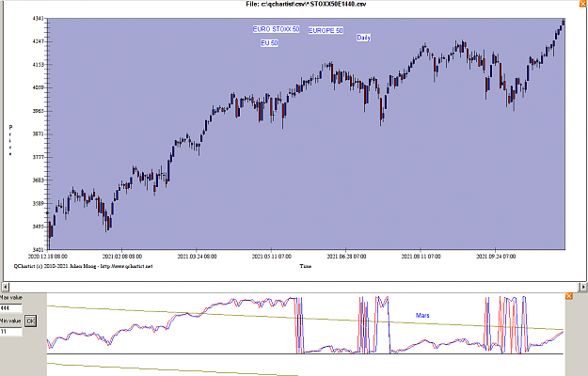The image size is (588, 376).
Task: Click the 2021.03.24 08:00 time axis label
Action: pyautogui.click(x=197, y=257)
